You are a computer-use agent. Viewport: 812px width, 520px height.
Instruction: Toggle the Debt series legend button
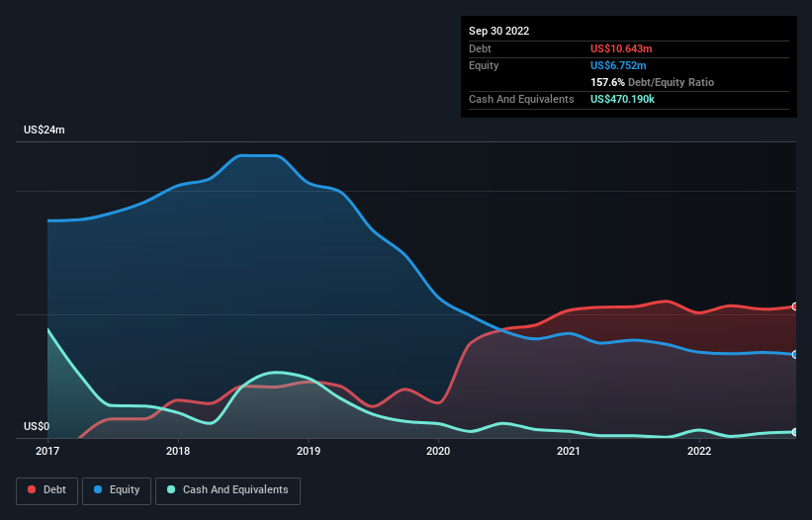47,490
